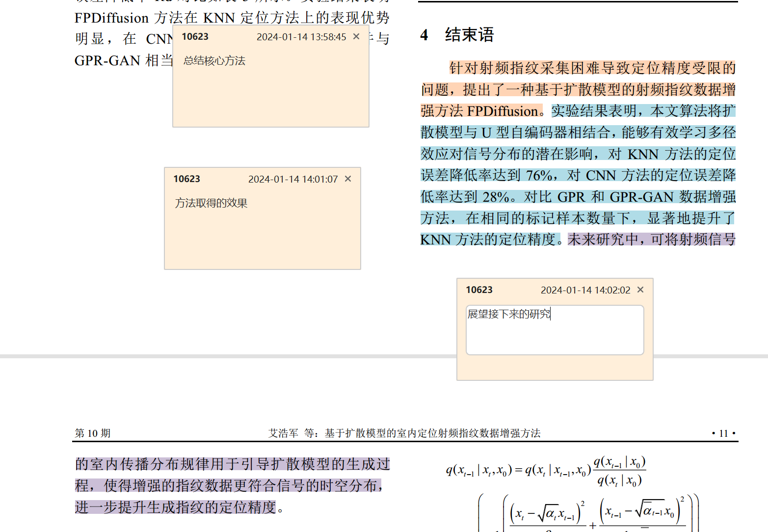The image size is (768, 532).
Task: Click the purple highlighted line 进一步提升生成指纹的定位精度
Action: coord(176,507)
